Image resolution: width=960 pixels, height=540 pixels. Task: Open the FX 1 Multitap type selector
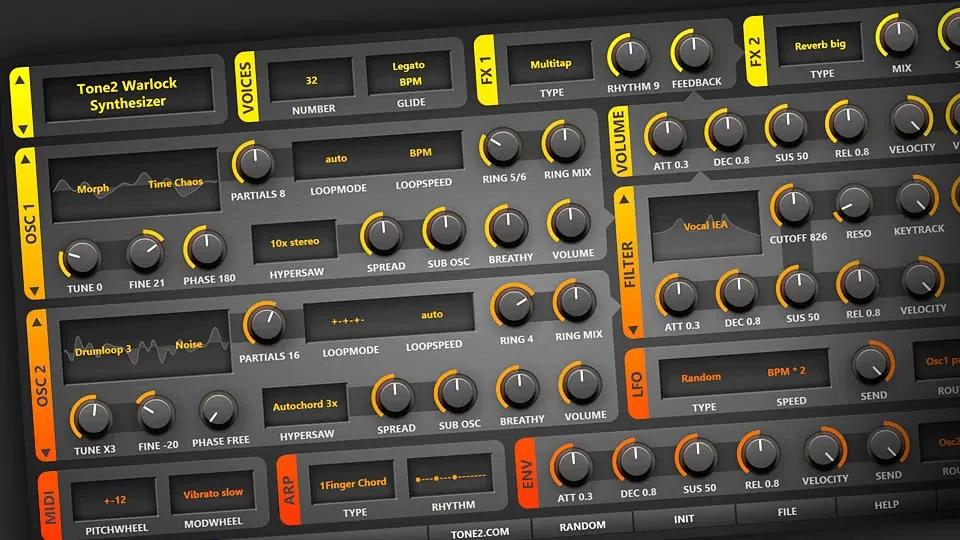point(550,64)
